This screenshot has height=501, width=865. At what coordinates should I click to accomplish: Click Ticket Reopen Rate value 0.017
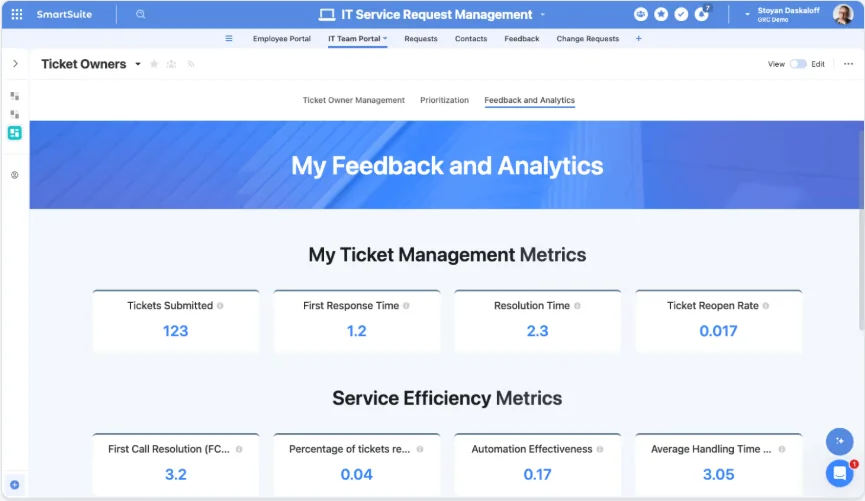coord(718,331)
